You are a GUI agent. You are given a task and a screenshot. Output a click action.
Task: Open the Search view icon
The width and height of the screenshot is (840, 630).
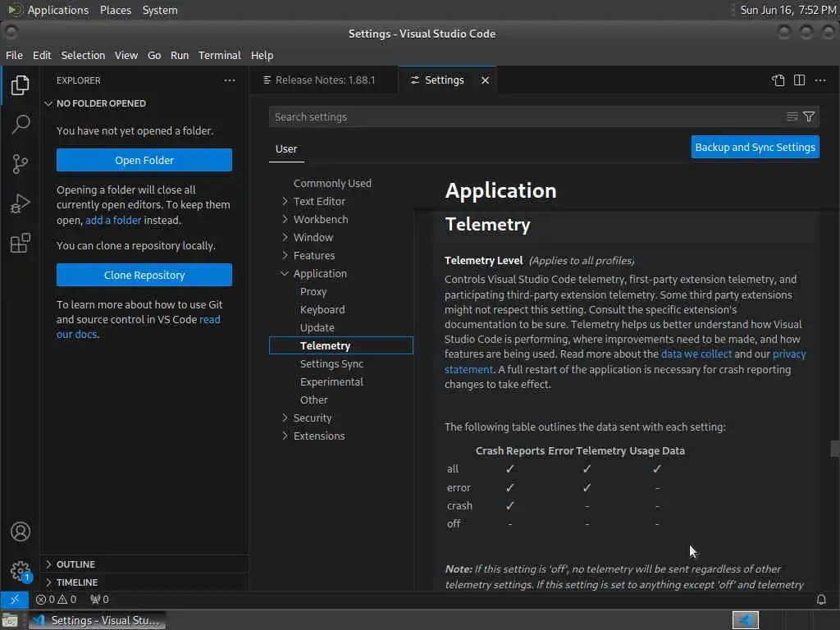(20, 125)
